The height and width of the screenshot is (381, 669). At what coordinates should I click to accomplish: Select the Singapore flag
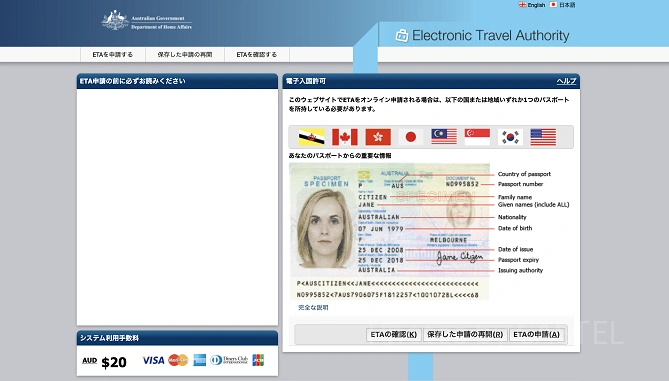pyautogui.click(x=477, y=137)
